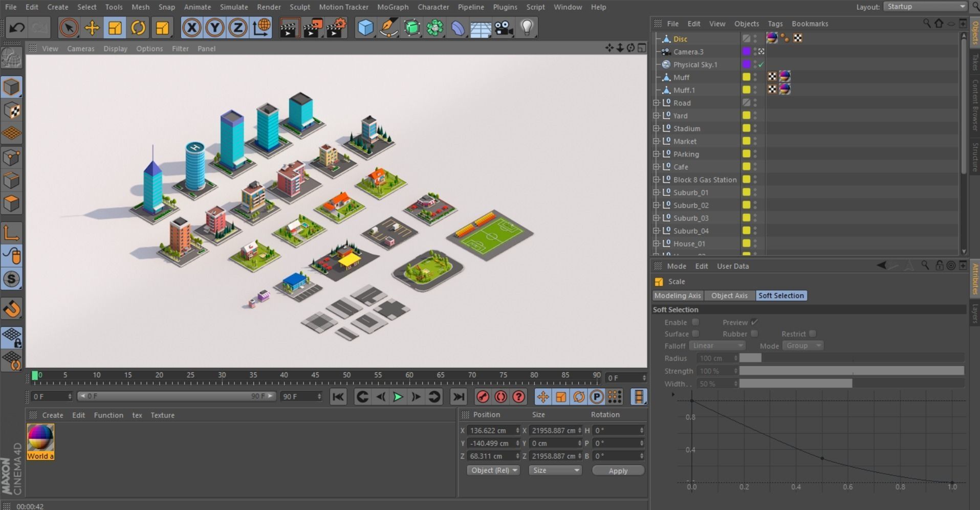Viewport: 980px width, 510px height.
Task: Switch to Modeling Axis tab
Action: click(x=678, y=296)
